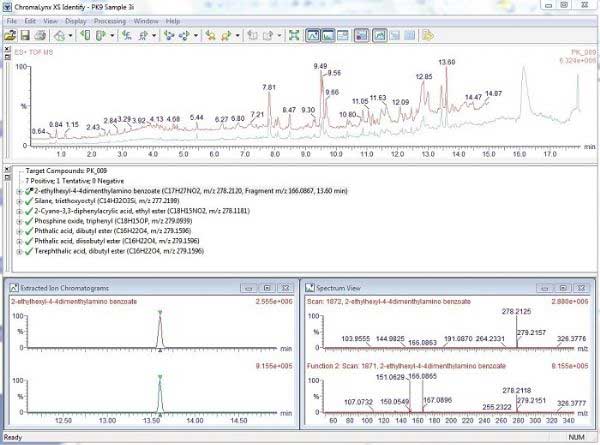Click the Save disk toolbar icon
This screenshot has height=445, width=600.
point(25,35)
